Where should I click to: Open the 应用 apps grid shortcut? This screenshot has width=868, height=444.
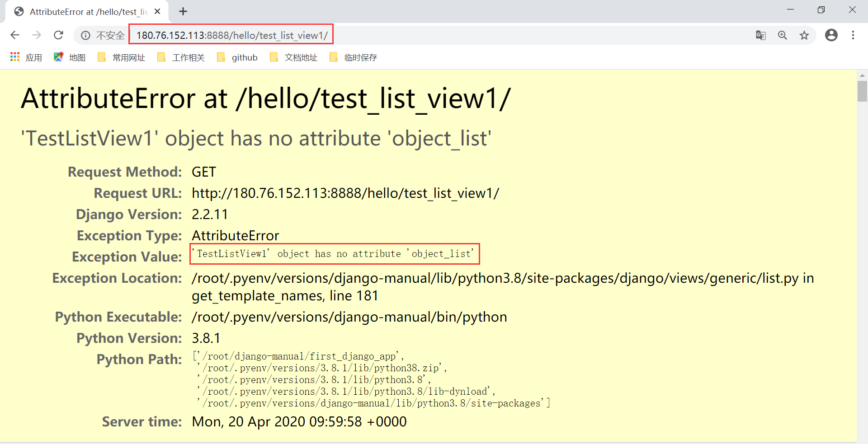(26, 57)
